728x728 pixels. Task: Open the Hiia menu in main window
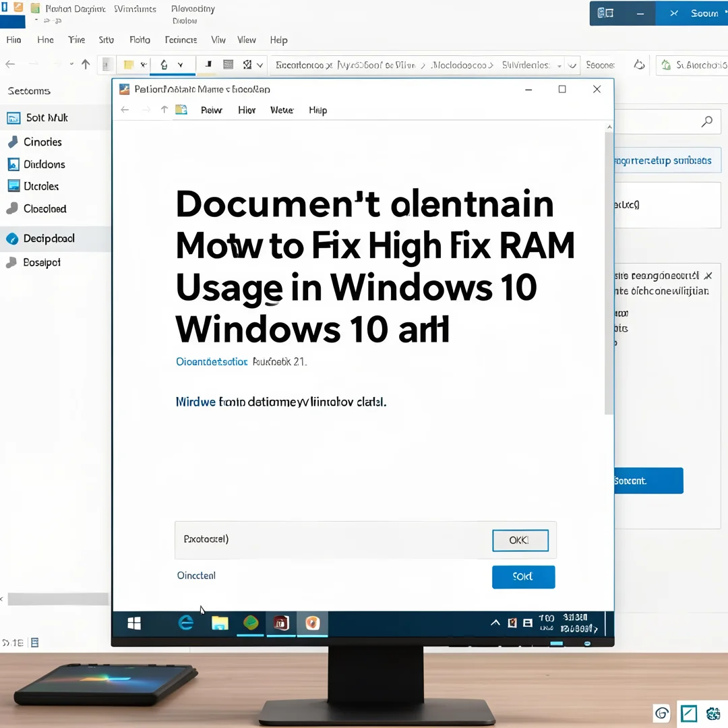click(x=14, y=40)
